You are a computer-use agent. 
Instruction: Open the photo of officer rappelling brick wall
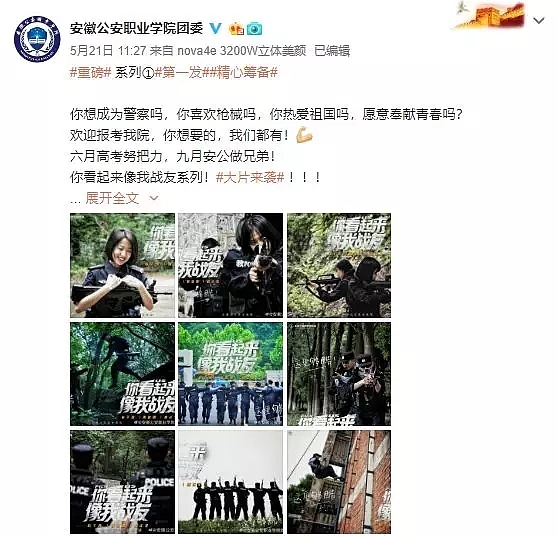pyautogui.click(x=339, y=482)
